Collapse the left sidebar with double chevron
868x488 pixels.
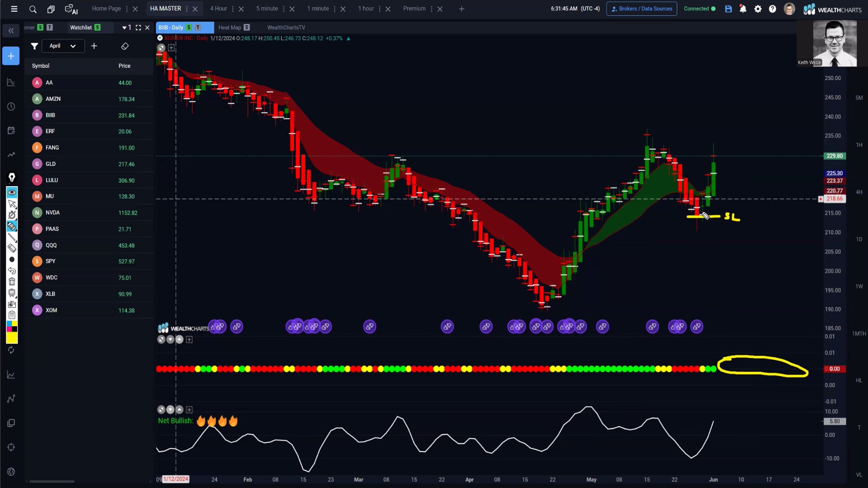(x=11, y=31)
